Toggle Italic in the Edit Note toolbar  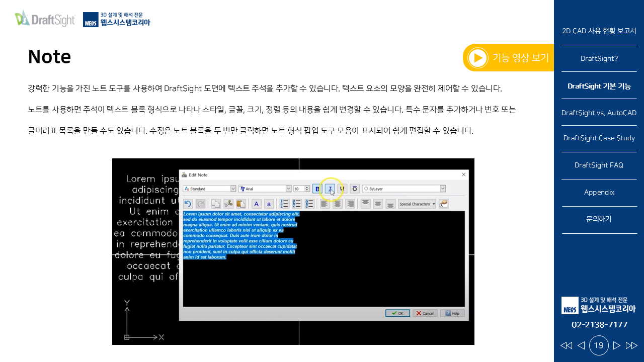(x=330, y=189)
